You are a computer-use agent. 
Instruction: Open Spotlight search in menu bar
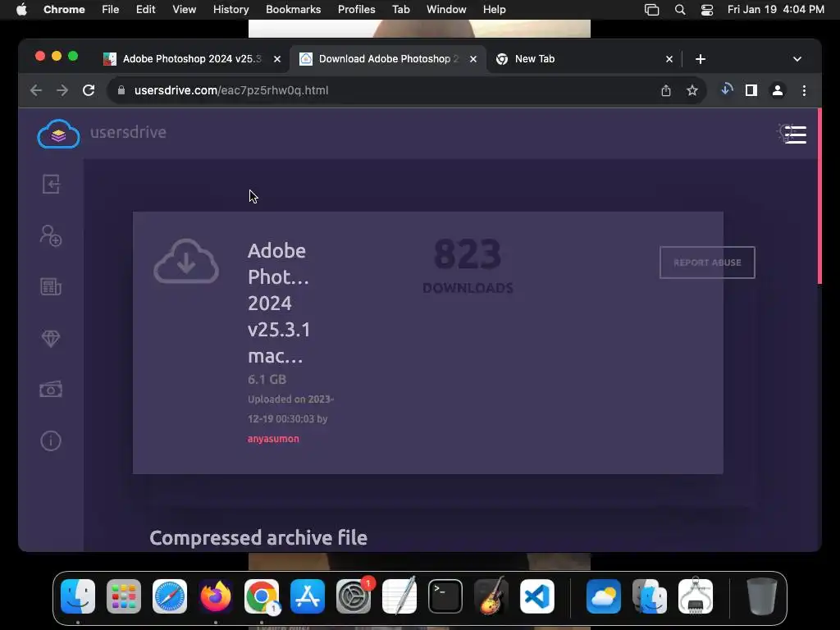(x=680, y=10)
